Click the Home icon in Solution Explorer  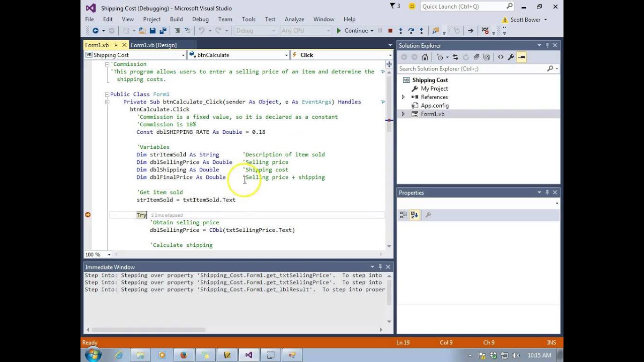(425, 57)
